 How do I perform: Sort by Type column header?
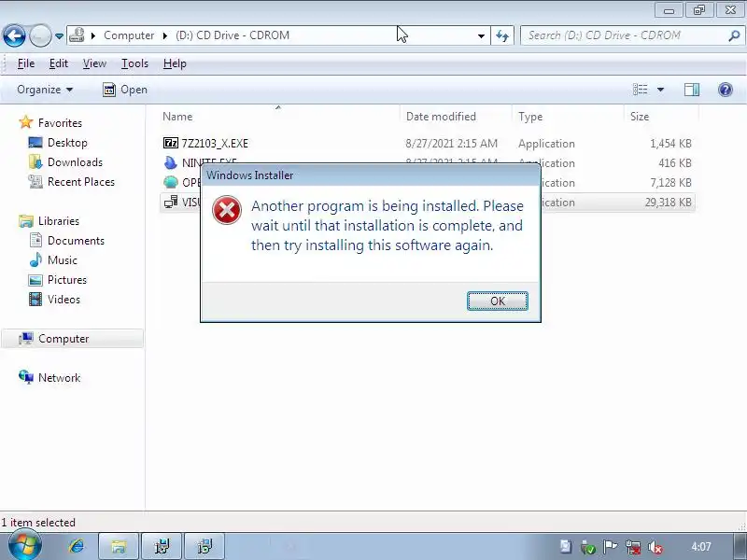530,117
